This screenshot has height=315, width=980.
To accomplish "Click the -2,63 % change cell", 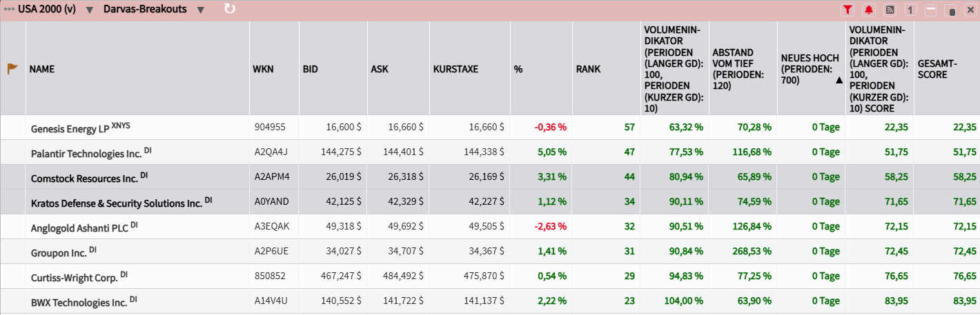I will 550,227.
